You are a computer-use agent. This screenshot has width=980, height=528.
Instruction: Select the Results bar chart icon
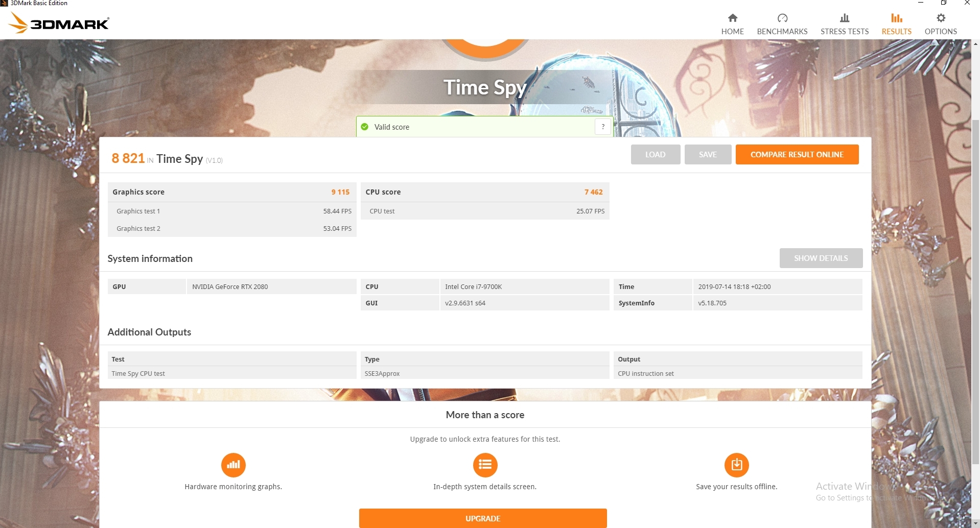tap(896, 18)
